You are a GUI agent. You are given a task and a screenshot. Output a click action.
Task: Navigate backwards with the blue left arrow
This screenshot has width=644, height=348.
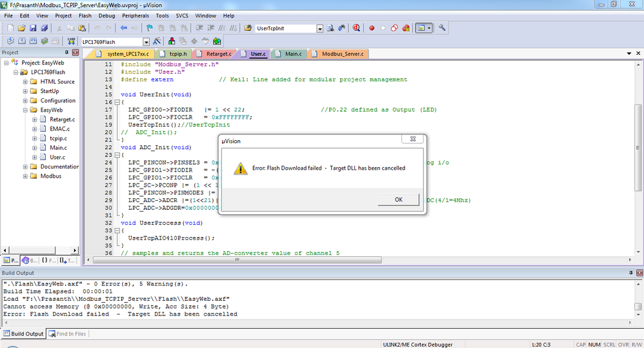pyautogui.click(x=124, y=28)
